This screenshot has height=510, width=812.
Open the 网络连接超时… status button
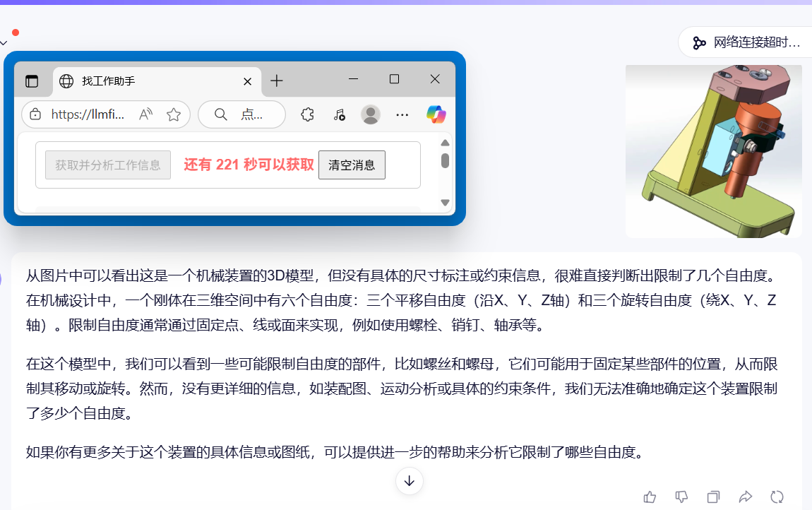(746, 42)
